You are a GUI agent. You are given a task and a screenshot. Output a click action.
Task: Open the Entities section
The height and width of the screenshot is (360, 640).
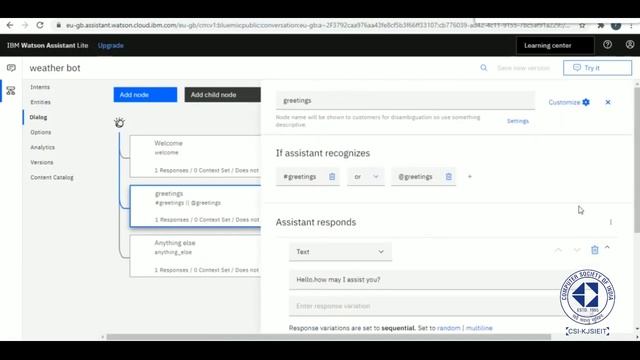40,102
